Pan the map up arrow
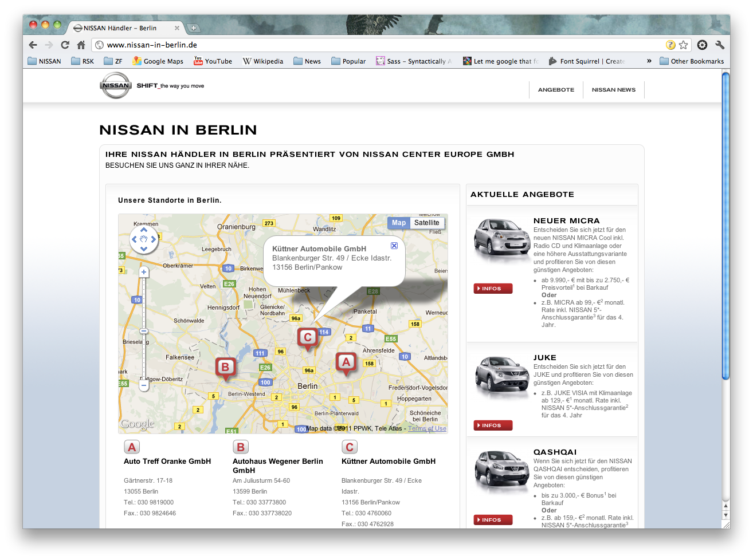This screenshot has height=560, width=753. (x=144, y=230)
